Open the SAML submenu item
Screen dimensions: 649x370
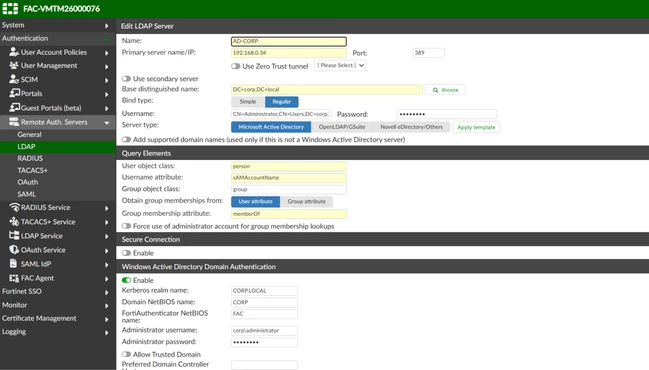click(58, 194)
